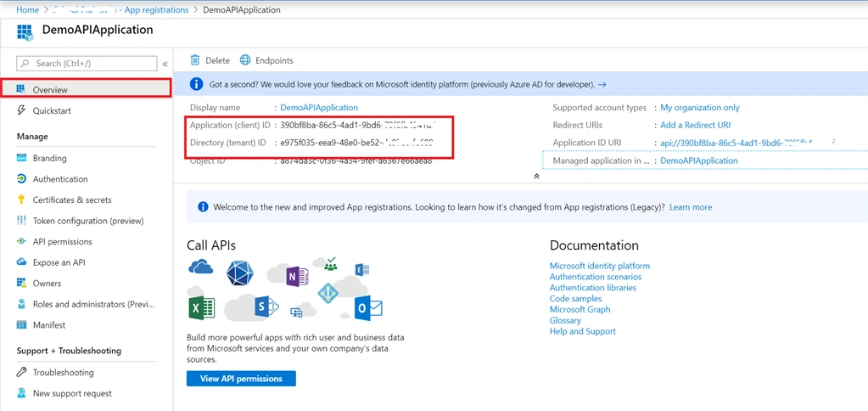The width and height of the screenshot is (868, 411).
Task: Click the info icon in feedback banner
Action: pyautogui.click(x=196, y=84)
